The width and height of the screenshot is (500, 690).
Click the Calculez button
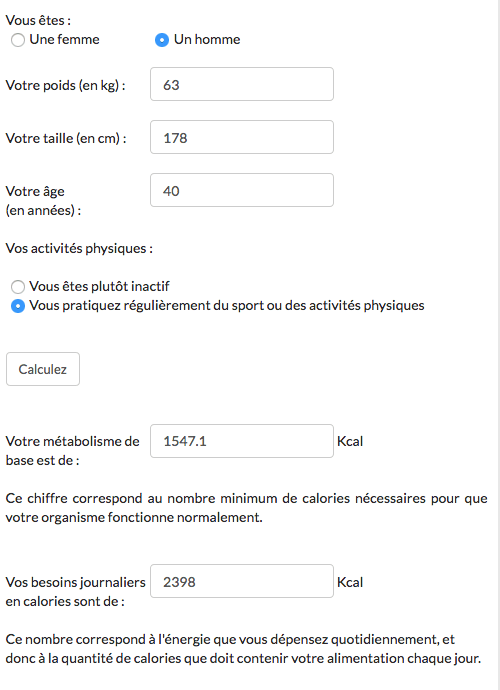[x=43, y=369]
